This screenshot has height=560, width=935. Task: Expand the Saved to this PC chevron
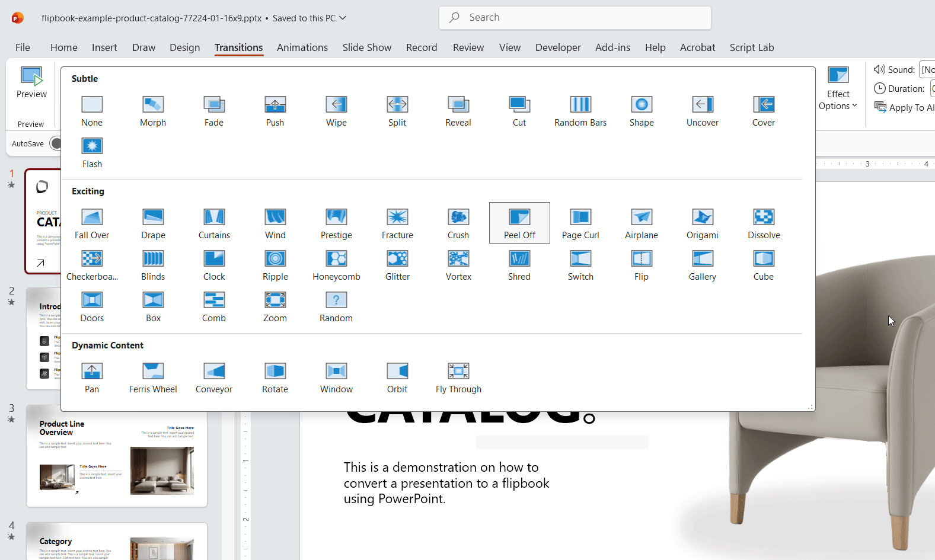(x=343, y=18)
